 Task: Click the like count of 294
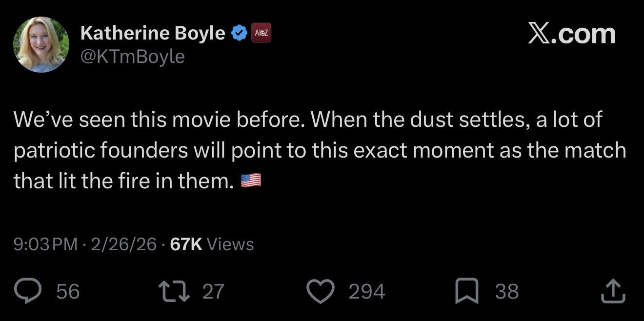pyautogui.click(x=367, y=291)
